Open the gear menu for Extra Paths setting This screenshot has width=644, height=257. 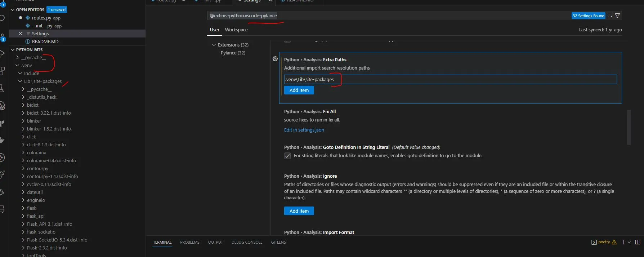275,59
